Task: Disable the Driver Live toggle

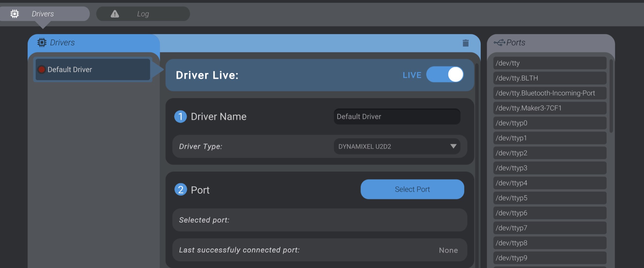Action: click(x=445, y=75)
